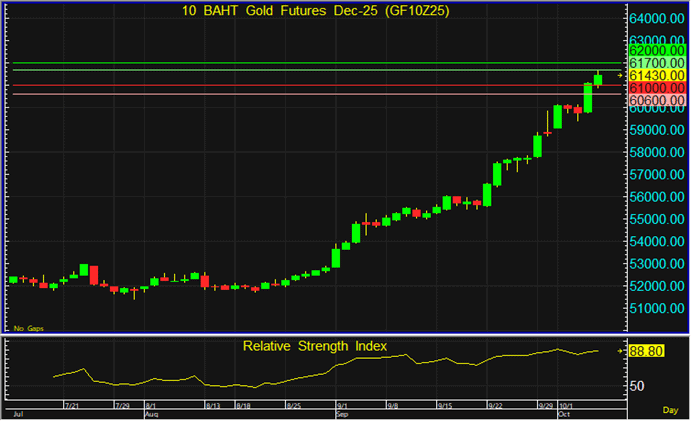This screenshot has height=421, width=691.
Task: Click the chart title 10 BAHT Gold Futures Dec-25
Action: point(315,11)
